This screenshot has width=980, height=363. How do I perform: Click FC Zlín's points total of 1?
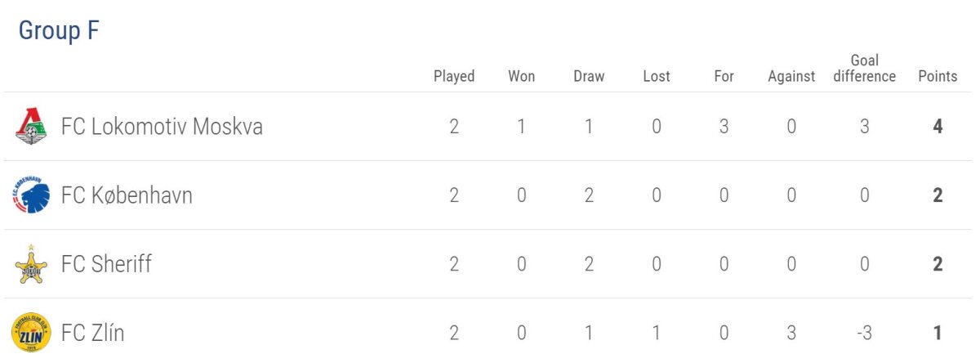pos(938,333)
